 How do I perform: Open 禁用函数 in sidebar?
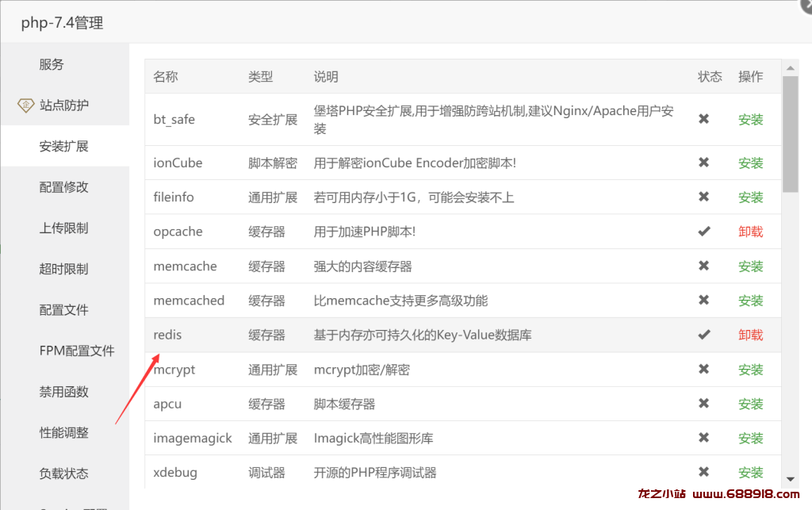63,392
